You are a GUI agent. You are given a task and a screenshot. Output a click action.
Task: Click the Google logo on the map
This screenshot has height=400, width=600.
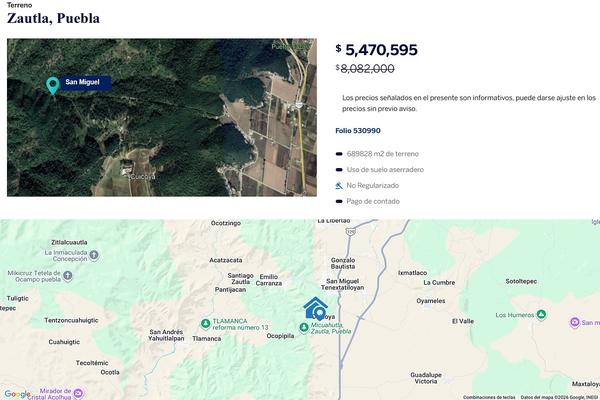[17, 393]
